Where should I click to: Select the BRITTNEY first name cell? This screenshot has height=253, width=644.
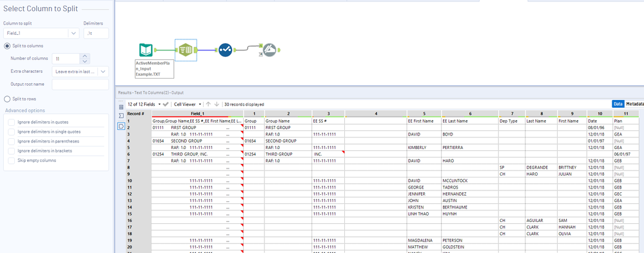coord(572,167)
